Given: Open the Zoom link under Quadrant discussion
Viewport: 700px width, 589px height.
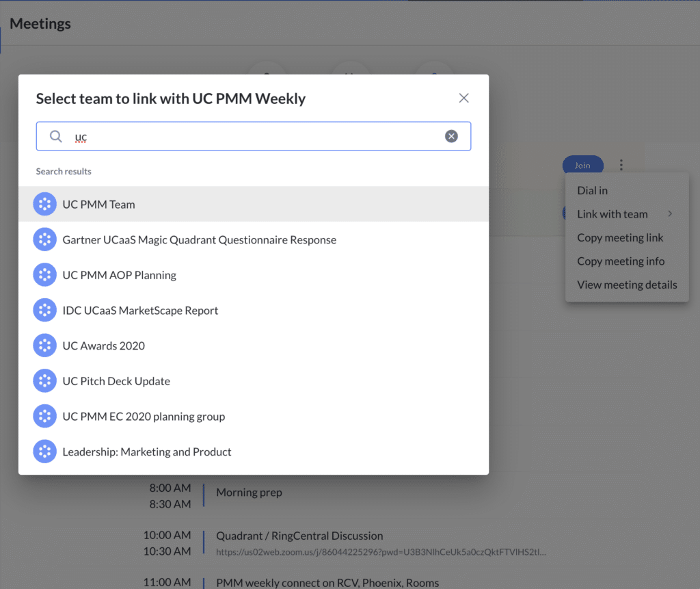Looking at the screenshot, I should tap(381, 551).
